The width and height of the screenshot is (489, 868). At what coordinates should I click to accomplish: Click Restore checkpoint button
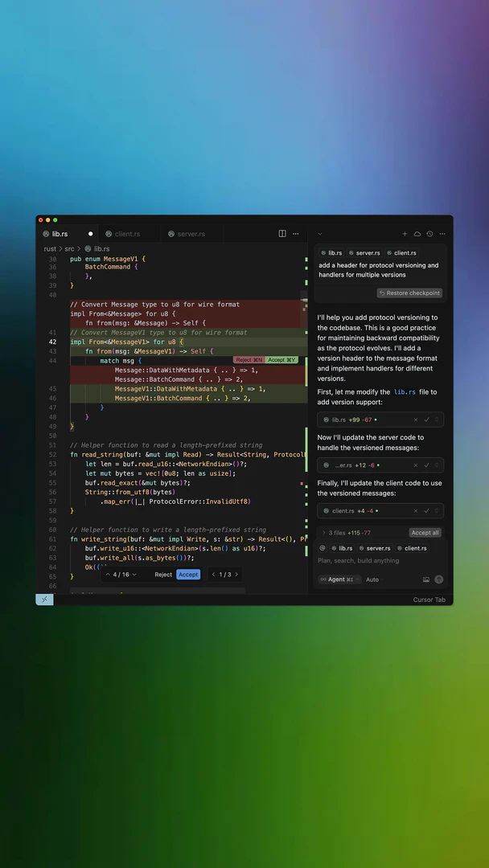(x=409, y=293)
